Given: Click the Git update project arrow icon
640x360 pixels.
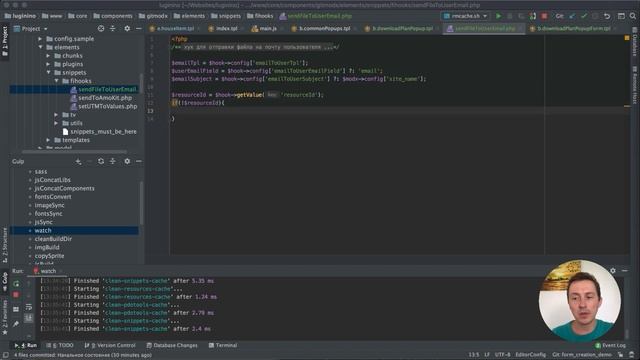Looking at the screenshot, I should tap(572, 16).
